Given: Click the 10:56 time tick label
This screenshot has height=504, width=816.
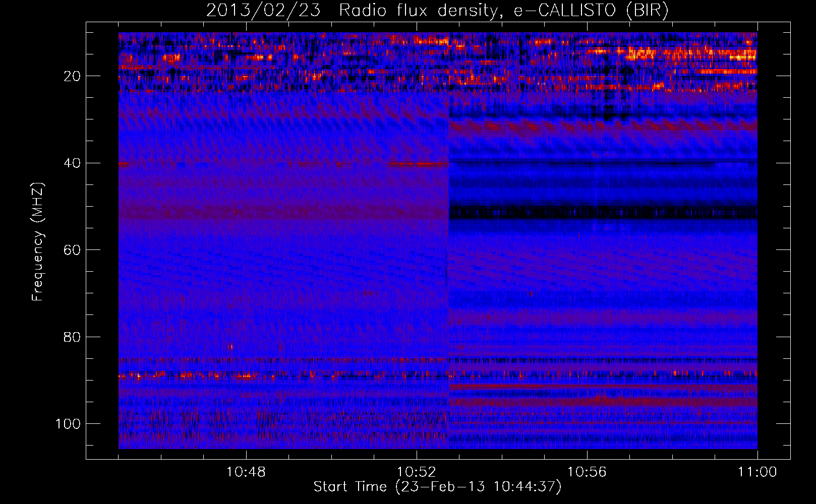Looking at the screenshot, I should 587,472.
